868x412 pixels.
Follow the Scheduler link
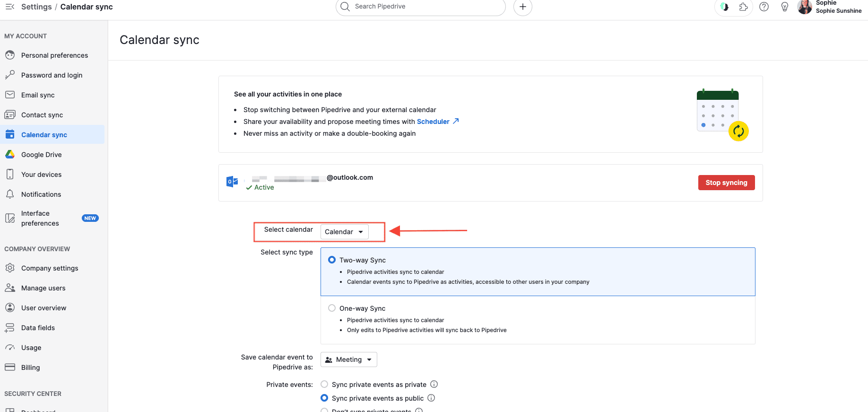point(433,122)
